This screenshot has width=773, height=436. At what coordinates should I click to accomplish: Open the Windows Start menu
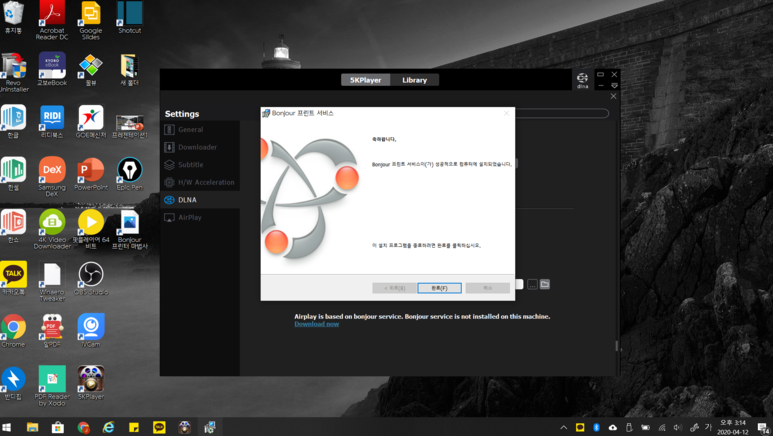pyautogui.click(x=7, y=427)
